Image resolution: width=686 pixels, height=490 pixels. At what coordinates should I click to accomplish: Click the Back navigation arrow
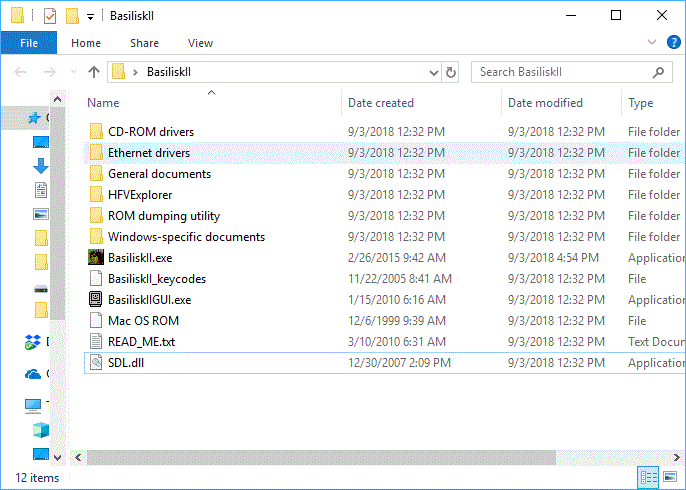(20, 72)
